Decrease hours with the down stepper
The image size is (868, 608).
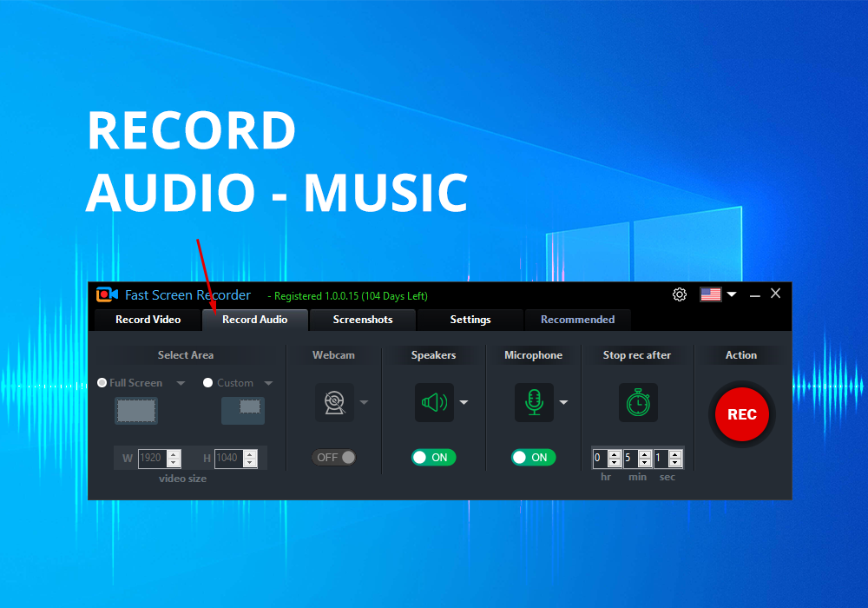pos(615,463)
